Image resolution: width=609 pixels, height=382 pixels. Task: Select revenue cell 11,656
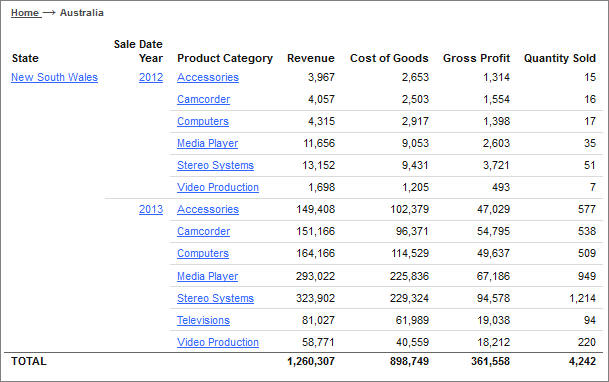(x=319, y=143)
